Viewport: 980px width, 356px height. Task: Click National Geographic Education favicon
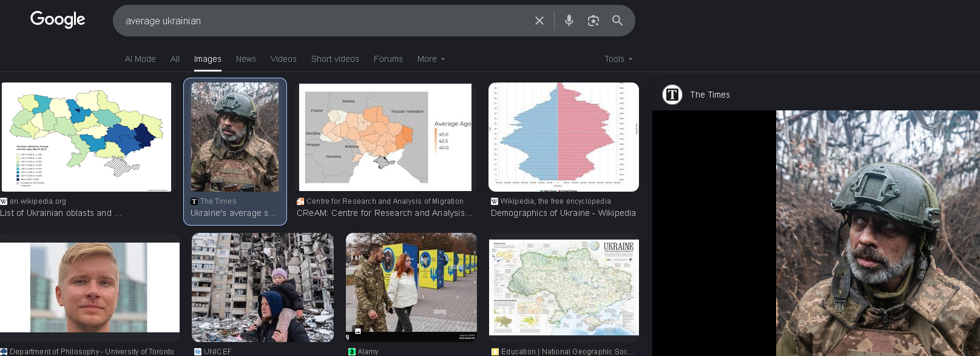495,352
